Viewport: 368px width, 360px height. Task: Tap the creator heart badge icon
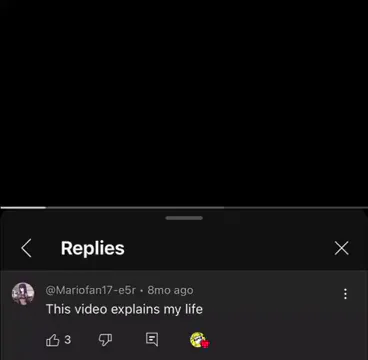click(x=199, y=340)
